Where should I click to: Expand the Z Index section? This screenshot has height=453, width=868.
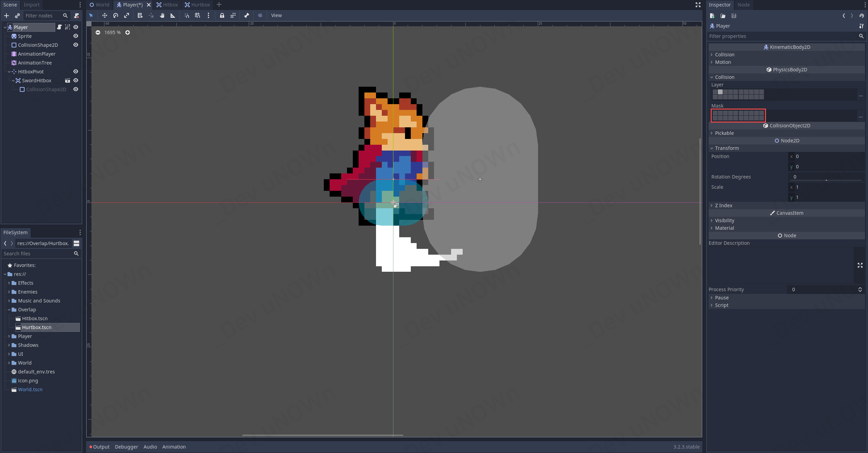click(723, 206)
